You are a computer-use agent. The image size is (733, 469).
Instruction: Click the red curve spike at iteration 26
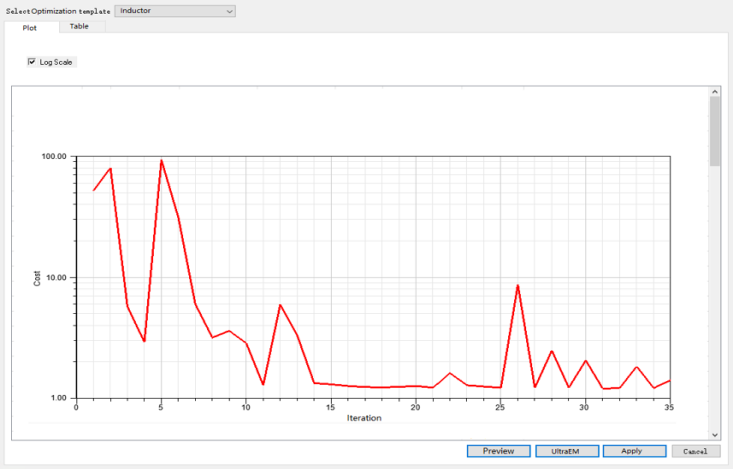coord(517,286)
